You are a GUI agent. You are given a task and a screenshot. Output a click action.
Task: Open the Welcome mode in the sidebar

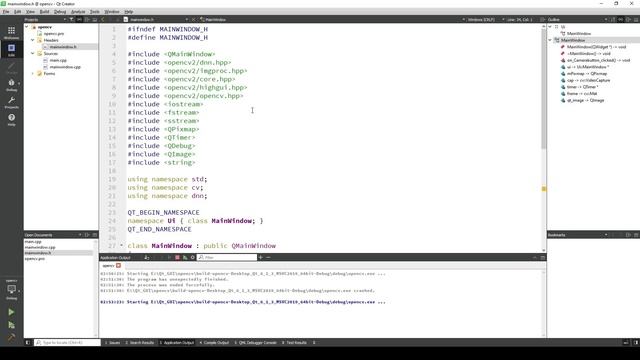pos(11,32)
